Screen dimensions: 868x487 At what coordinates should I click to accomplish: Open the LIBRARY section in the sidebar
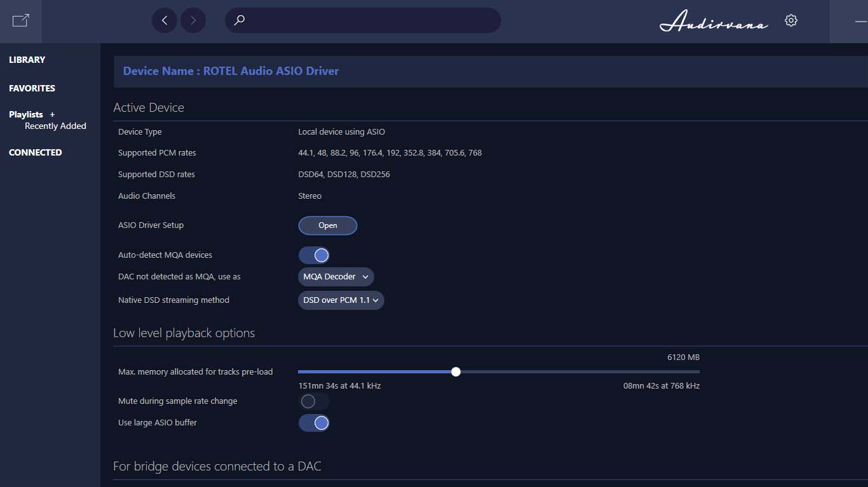click(27, 60)
